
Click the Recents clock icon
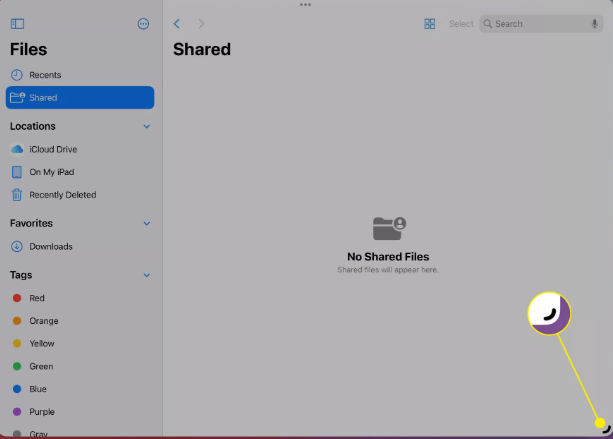click(x=17, y=75)
